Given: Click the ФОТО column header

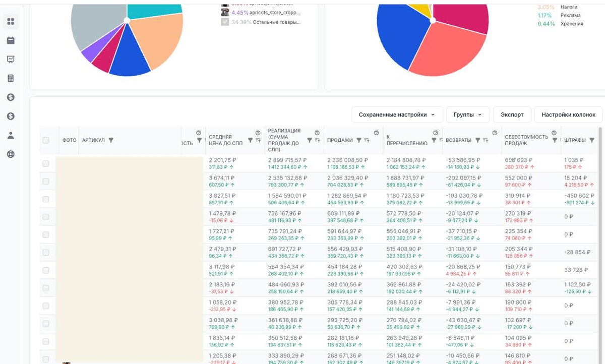Looking at the screenshot, I should coord(69,140).
